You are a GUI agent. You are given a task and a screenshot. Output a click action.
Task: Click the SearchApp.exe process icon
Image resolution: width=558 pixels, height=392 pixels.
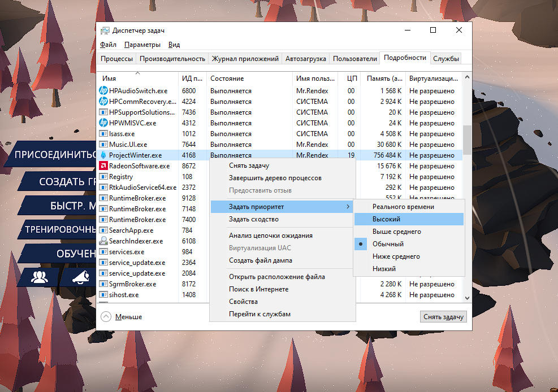[x=103, y=230]
